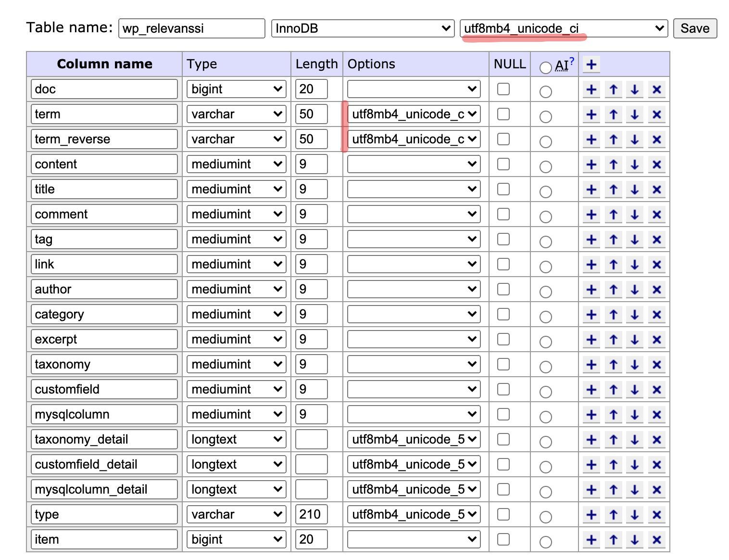Open the Options dropdown for the type row
Image resolution: width=729 pixels, height=560 pixels.
coord(414,514)
